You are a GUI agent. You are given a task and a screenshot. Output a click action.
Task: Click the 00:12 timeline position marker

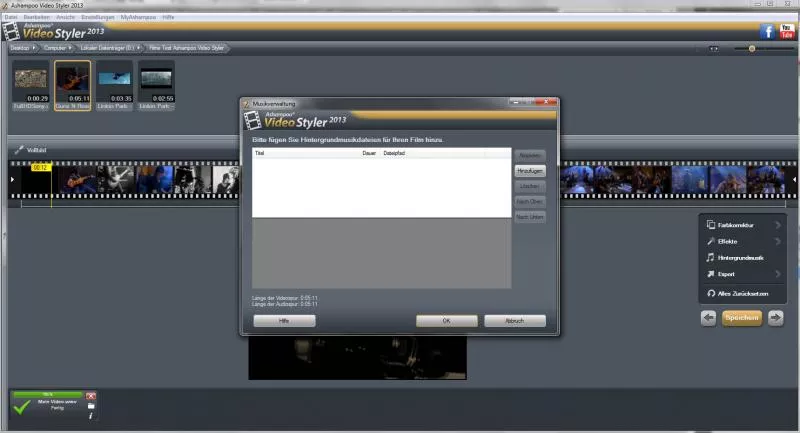41,167
